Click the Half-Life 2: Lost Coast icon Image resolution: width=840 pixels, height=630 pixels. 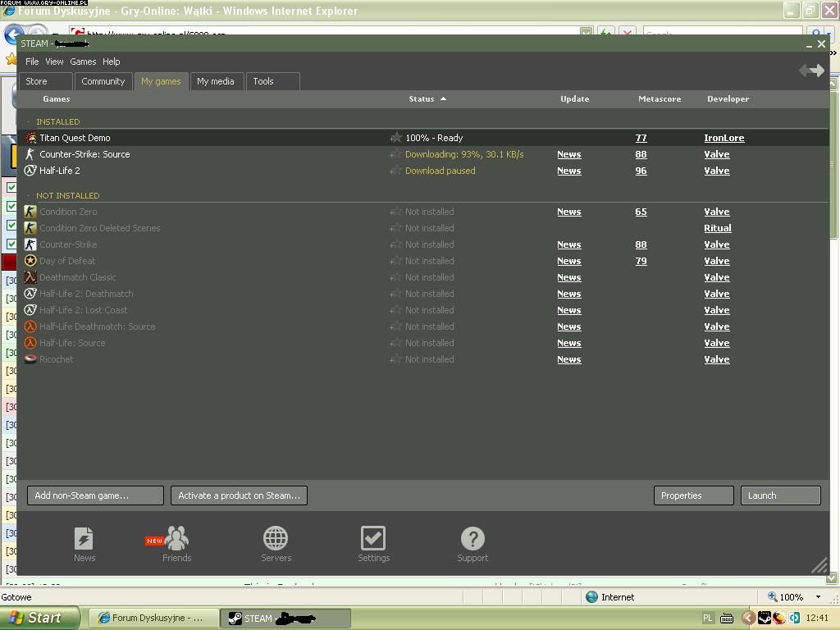point(30,309)
